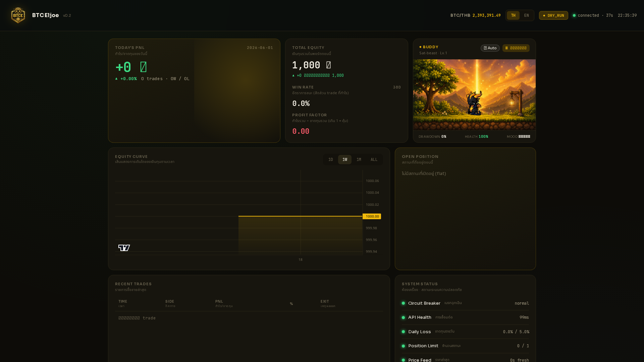
Task: Click the EXIT column header
Action: [325, 301]
